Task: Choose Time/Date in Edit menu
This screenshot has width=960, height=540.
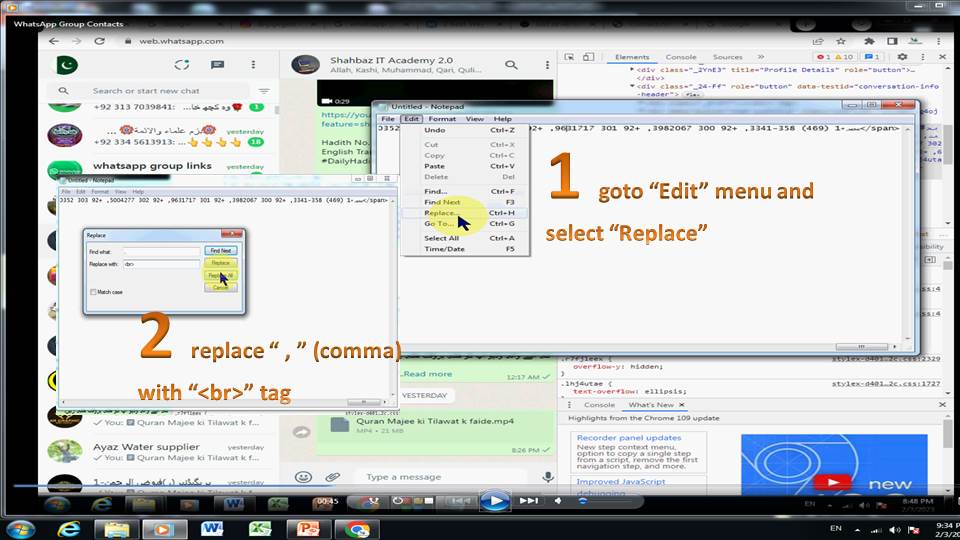Action: (465, 249)
